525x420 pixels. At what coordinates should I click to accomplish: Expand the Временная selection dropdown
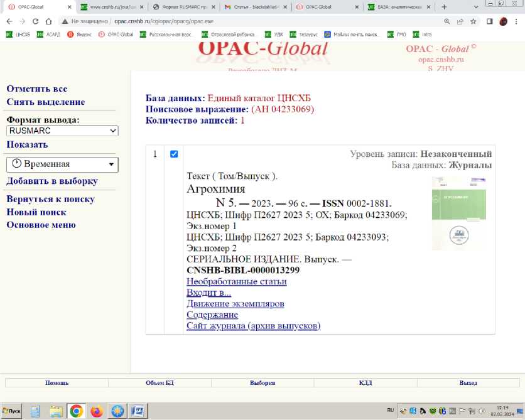tap(62, 164)
